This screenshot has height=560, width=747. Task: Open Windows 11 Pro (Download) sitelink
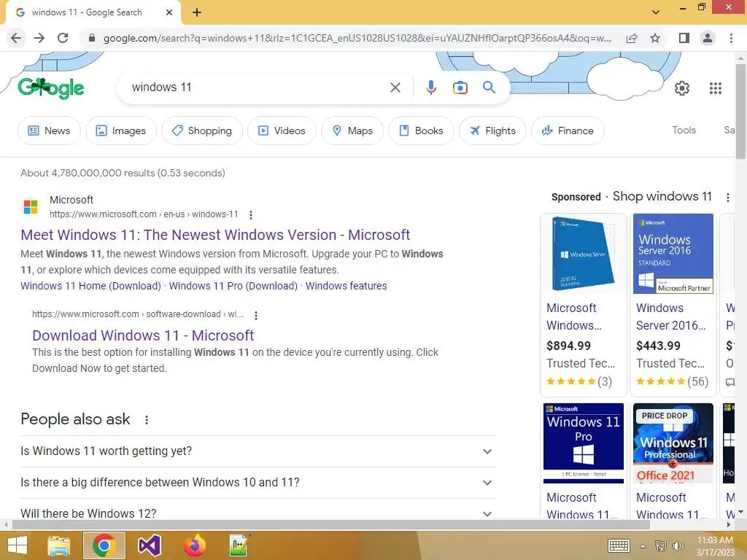(233, 286)
